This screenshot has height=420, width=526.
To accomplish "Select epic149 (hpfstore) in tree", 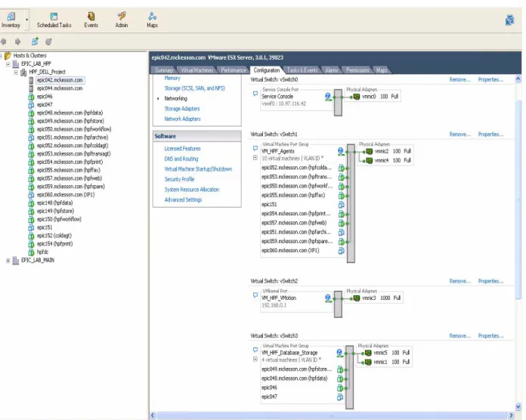I will pos(55,212).
